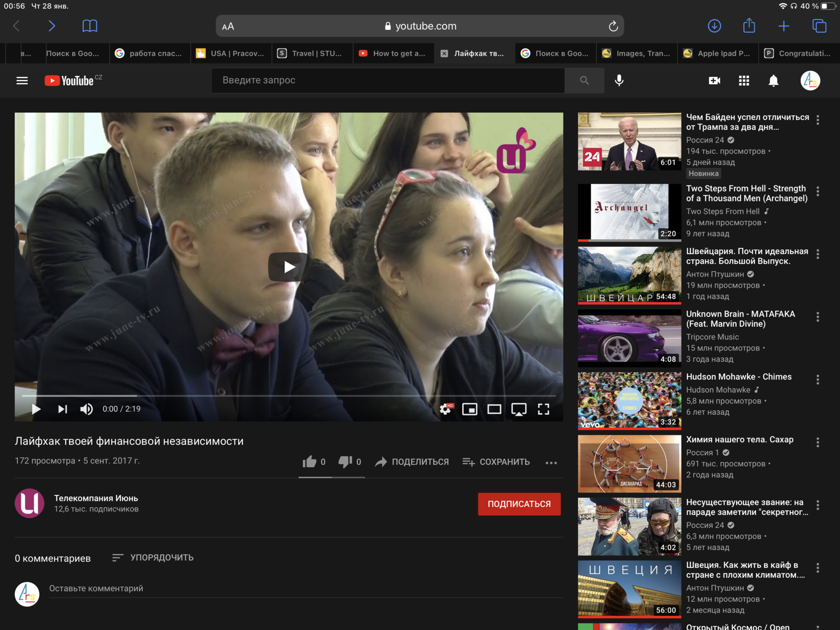
Task: Open options for Химия нашего тела video
Action: tap(817, 442)
